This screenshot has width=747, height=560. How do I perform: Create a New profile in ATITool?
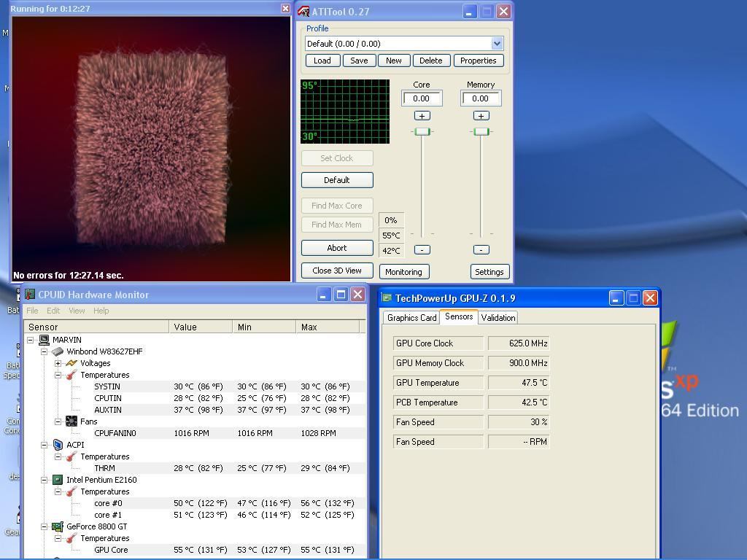point(393,61)
